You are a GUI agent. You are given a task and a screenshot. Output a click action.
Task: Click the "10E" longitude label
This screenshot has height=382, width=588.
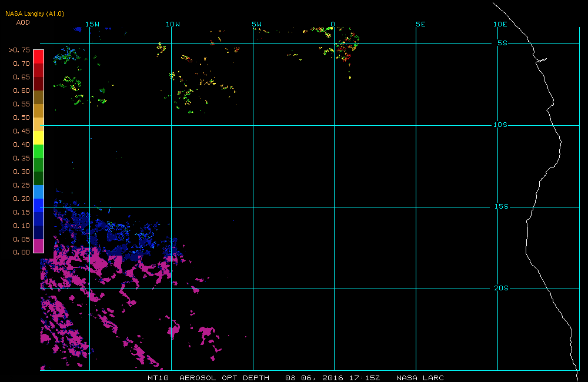(500, 24)
